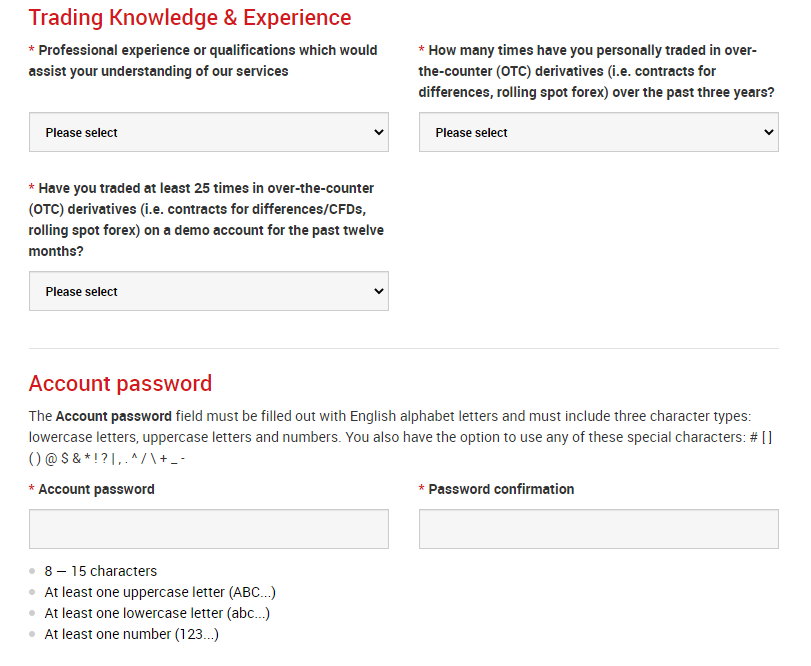811x666 pixels.
Task: Click the 'Trading Knowledge & Experience' section heading
Action: click(x=190, y=18)
